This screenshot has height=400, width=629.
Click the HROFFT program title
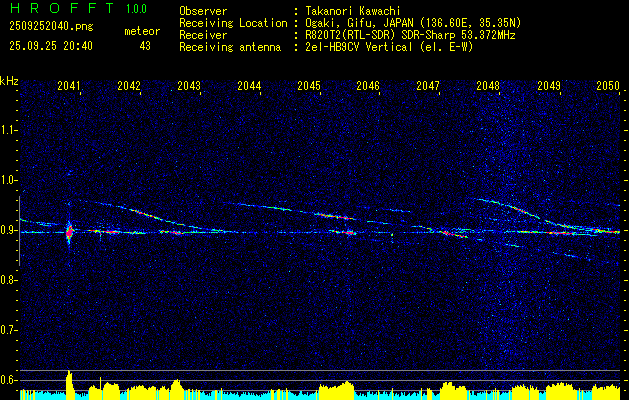[61, 8]
